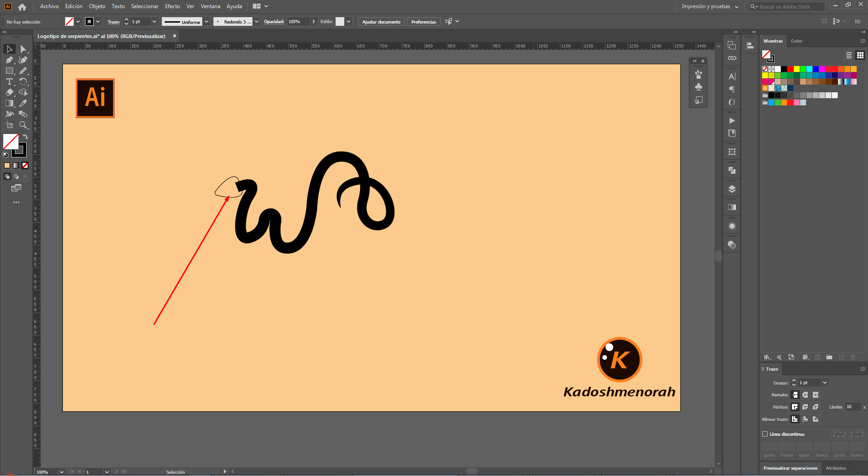Close the Logotipo de serpientes.ai tab
Screen dimensions: 868x476
pyautogui.click(x=175, y=36)
